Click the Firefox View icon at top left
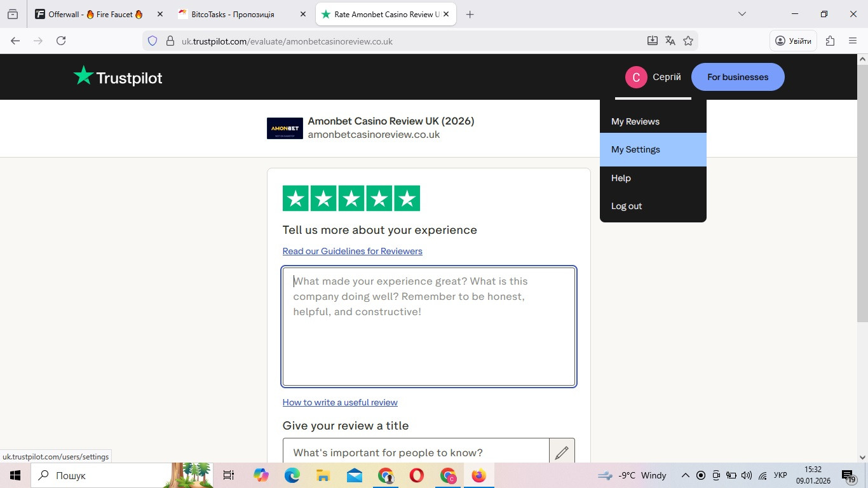The image size is (868, 488). click(13, 14)
